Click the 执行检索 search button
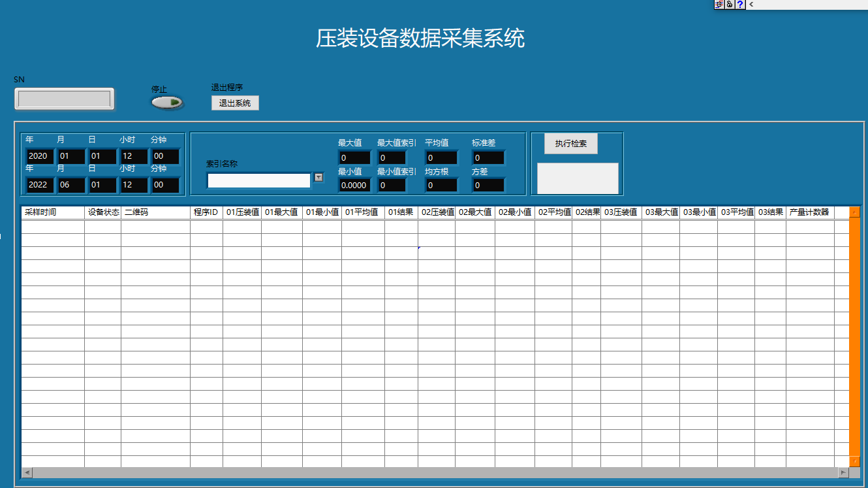 [571, 144]
